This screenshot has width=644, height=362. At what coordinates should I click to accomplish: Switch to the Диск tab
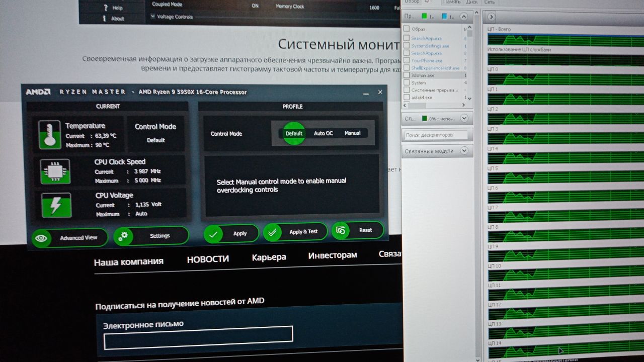pos(472,2)
